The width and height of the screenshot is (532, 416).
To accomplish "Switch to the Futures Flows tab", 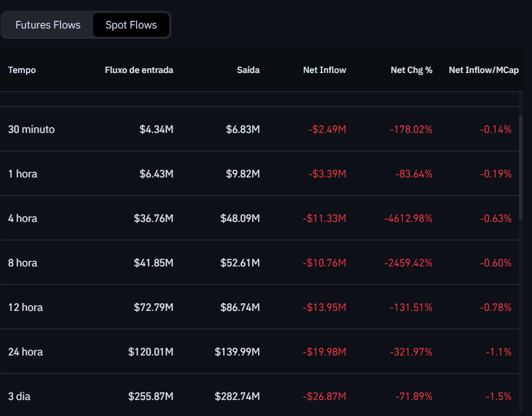I will (x=47, y=25).
